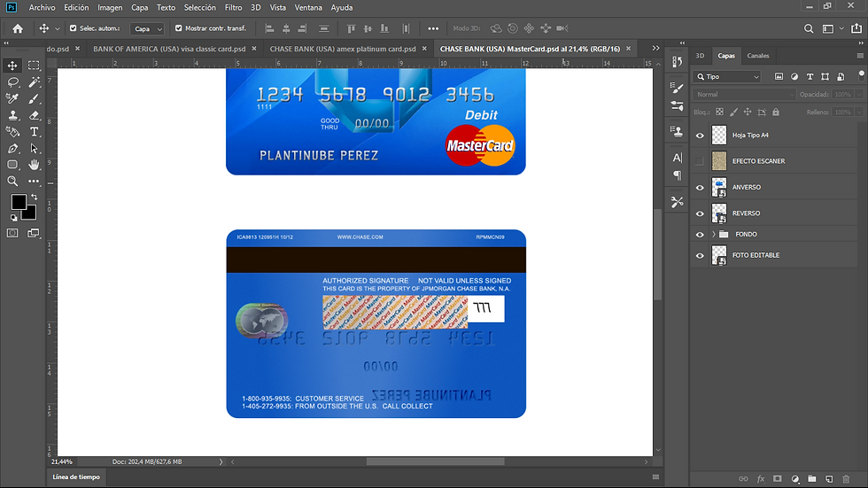This screenshot has height=488, width=868.
Task: Open the Paragraph panel icon
Action: [x=677, y=175]
